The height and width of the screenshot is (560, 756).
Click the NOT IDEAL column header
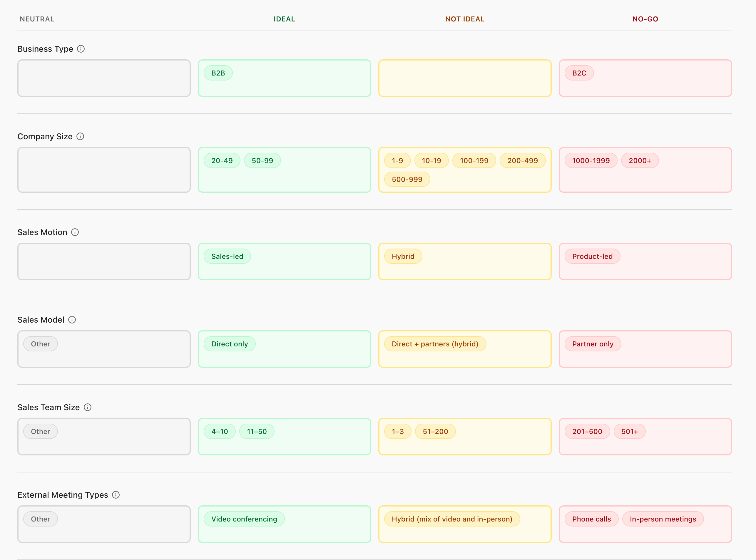[x=465, y=19]
